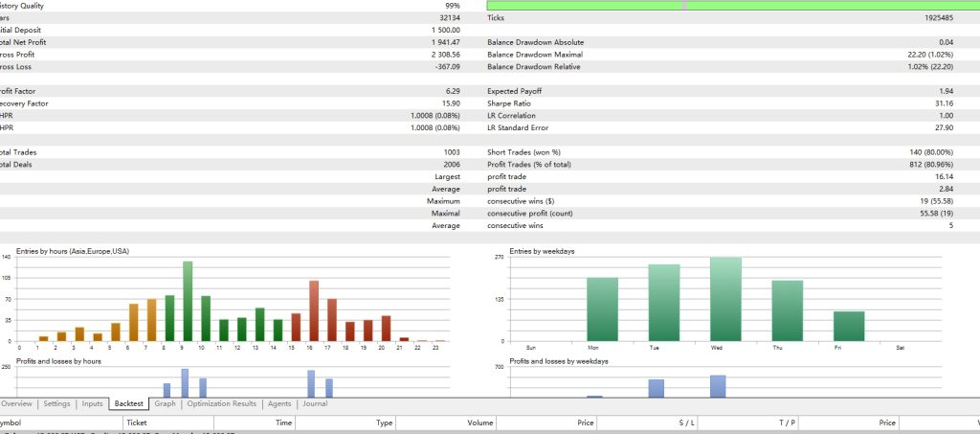Select the Expected Payoff value 1.94
The image size is (980, 434).
(x=947, y=91)
